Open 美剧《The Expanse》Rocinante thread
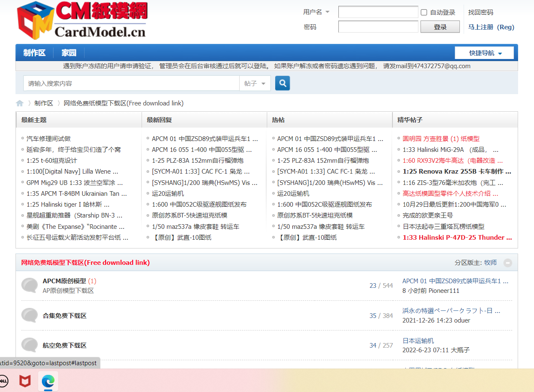534x392 pixels. pos(75,226)
